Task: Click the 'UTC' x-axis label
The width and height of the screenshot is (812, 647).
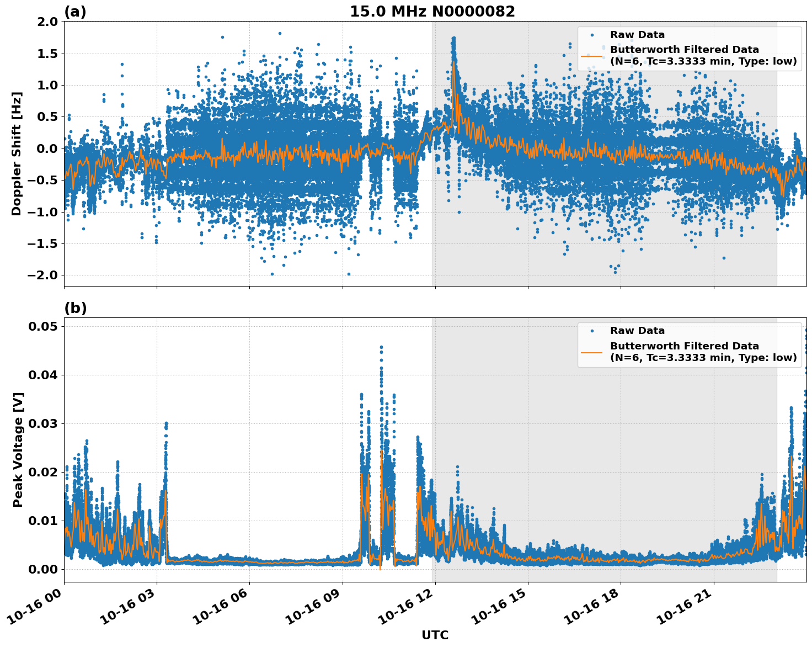Action: pos(435,635)
